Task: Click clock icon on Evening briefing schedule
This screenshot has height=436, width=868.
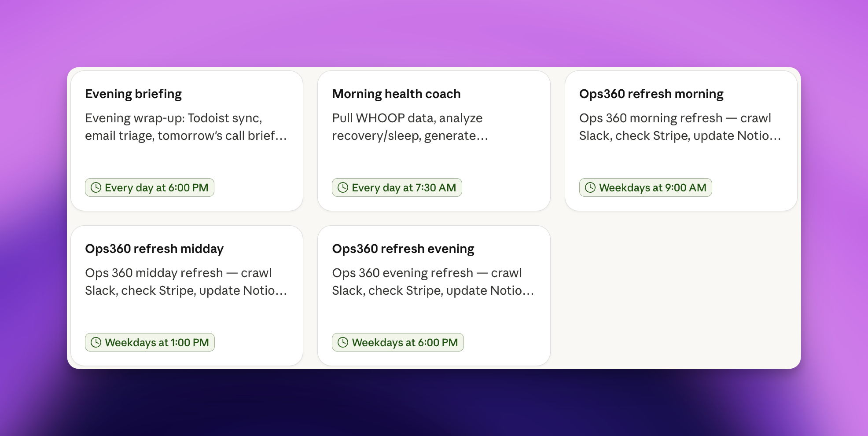Action: (96, 188)
